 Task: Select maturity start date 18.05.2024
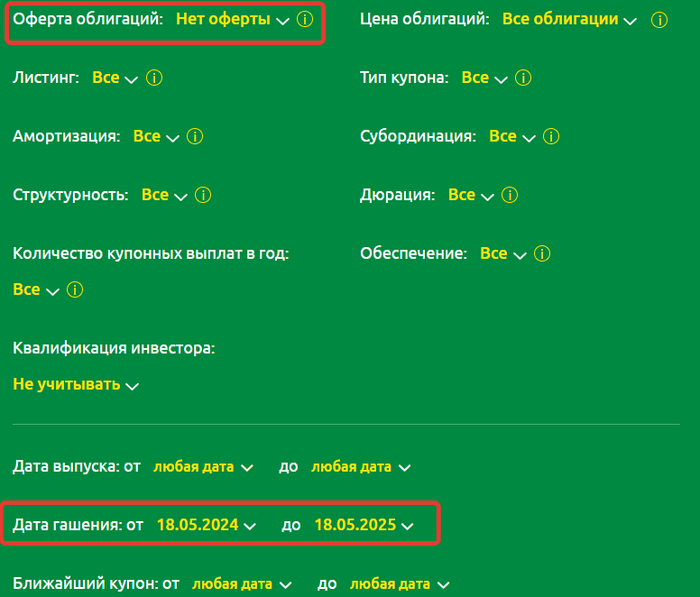point(206,525)
